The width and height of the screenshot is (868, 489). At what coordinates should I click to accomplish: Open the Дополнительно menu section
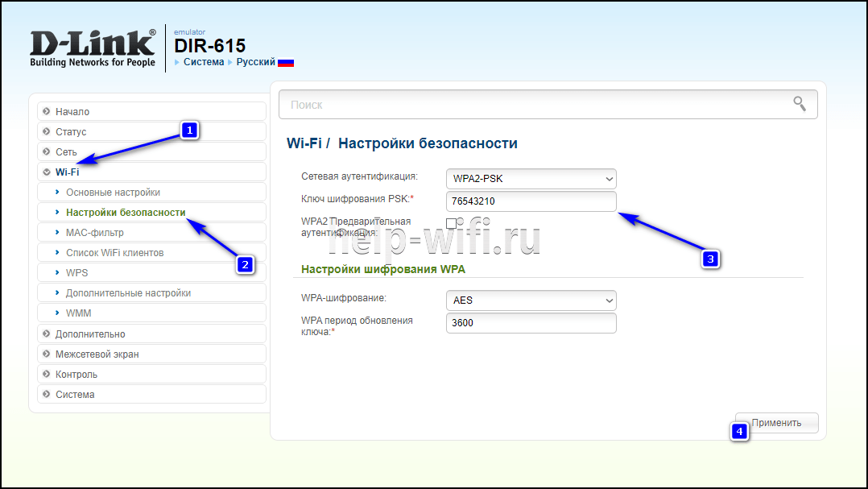click(151, 334)
